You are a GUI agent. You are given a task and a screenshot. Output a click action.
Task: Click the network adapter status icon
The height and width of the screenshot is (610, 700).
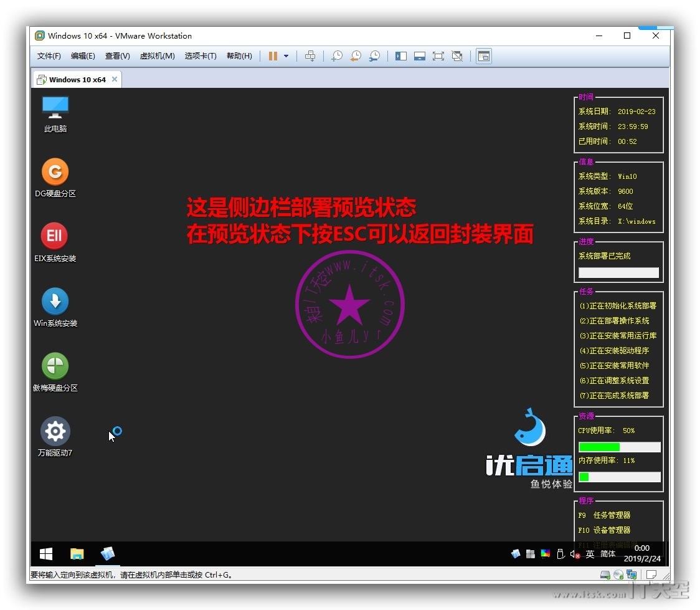tap(631, 574)
